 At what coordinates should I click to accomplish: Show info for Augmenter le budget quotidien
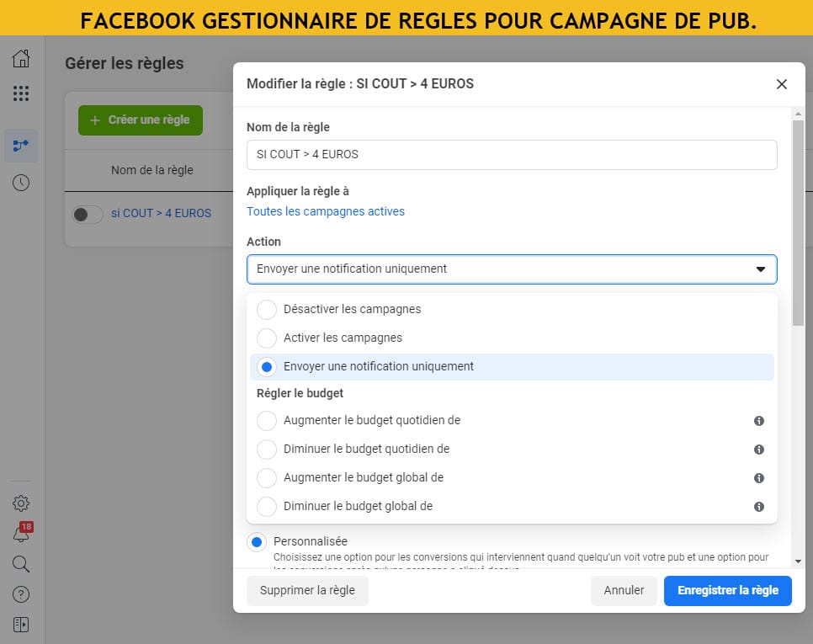pyautogui.click(x=758, y=421)
